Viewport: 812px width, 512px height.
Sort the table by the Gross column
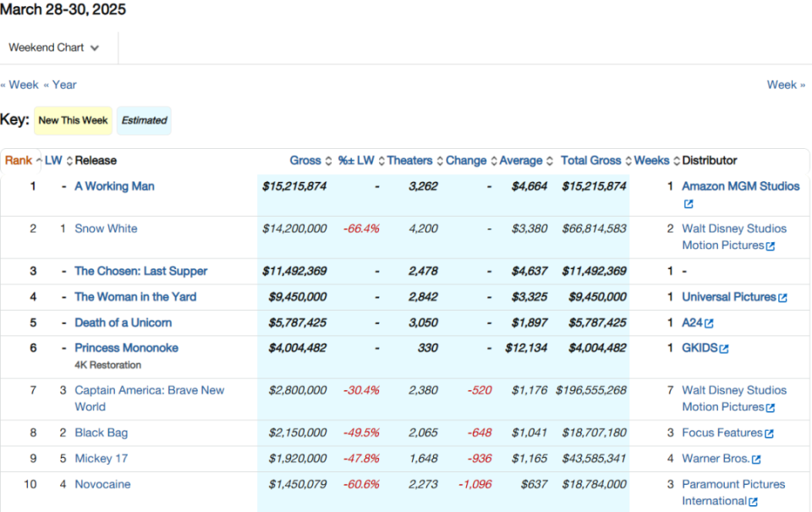coord(305,161)
